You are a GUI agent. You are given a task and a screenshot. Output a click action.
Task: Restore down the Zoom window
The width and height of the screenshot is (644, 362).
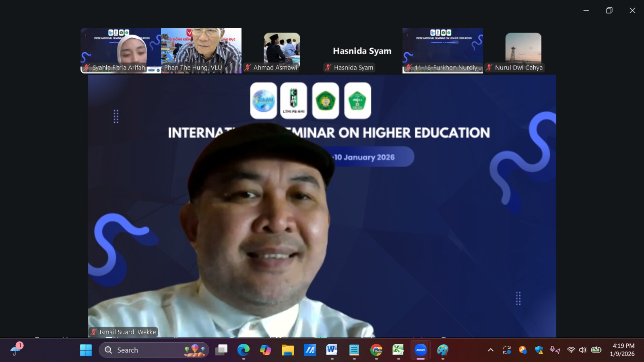pyautogui.click(x=609, y=10)
